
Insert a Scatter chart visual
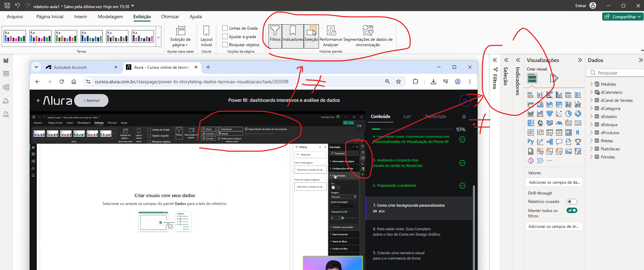pyautogui.click(x=559, y=114)
